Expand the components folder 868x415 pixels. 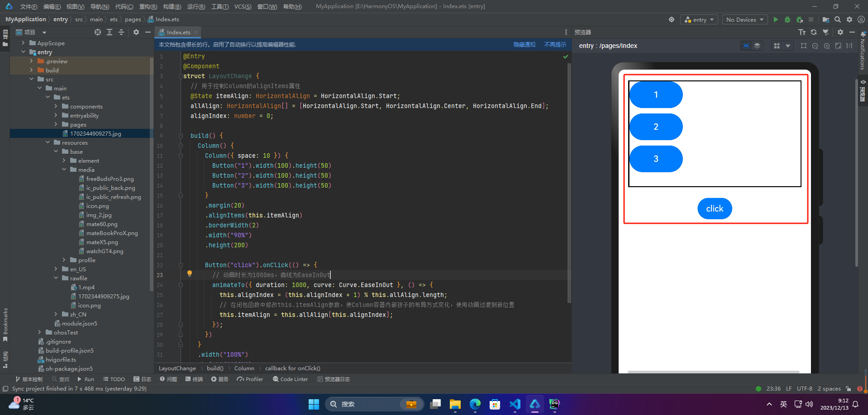tap(56, 106)
